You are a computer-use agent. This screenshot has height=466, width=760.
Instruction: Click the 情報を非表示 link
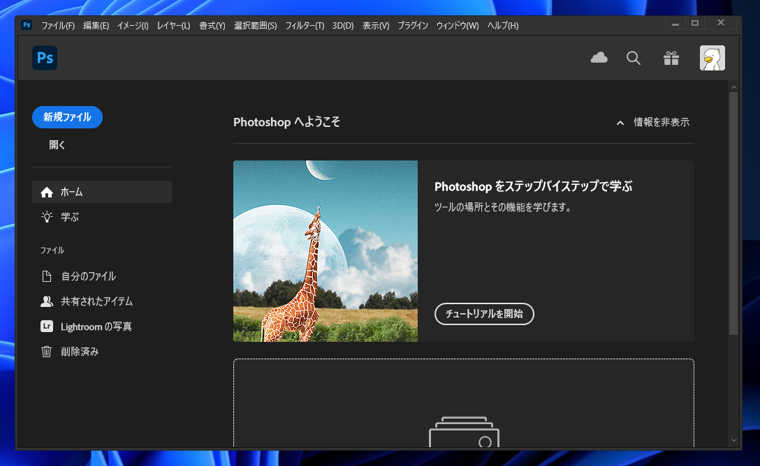click(x=661, y=122)
